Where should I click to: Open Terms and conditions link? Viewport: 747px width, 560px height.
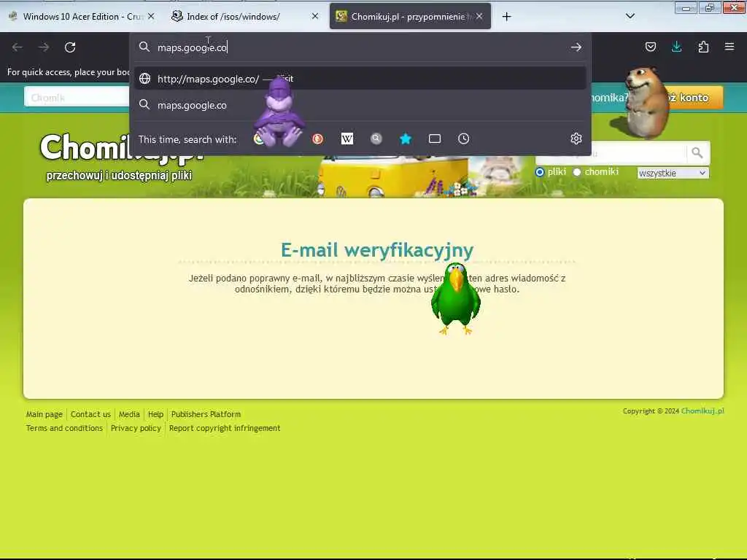pyautogui.click(x=64, y=428)
